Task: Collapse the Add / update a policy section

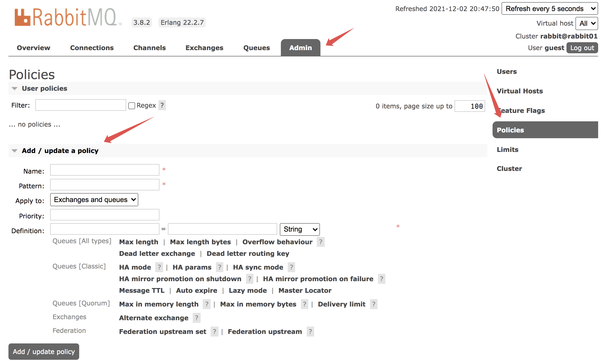Action: point(60,151)
